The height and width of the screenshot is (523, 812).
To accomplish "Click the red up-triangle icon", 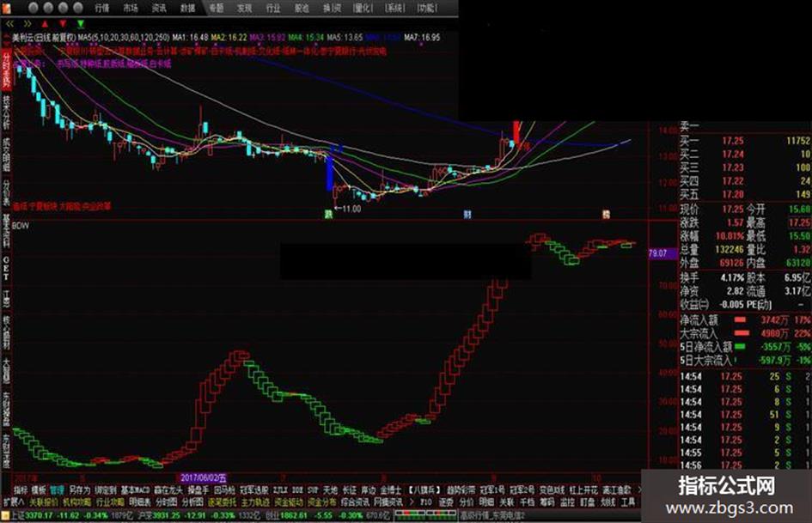I will click(45, 24).
